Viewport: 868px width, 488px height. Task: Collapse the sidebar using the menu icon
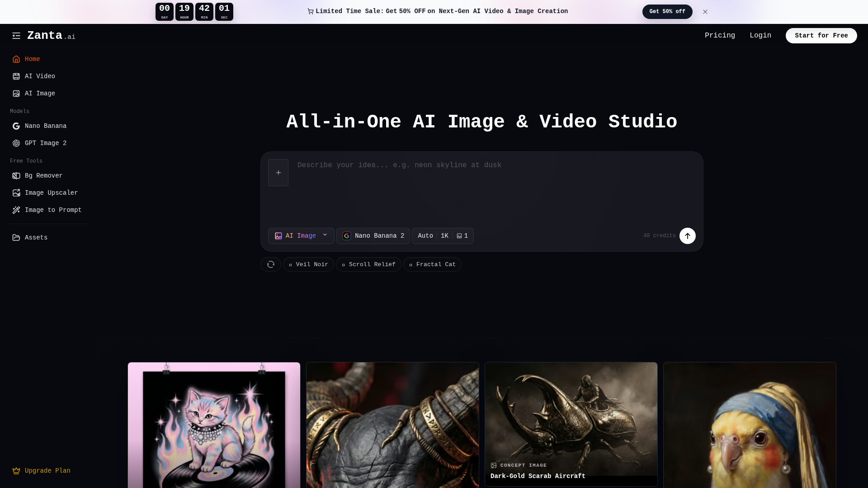click(x=16, y=36)
